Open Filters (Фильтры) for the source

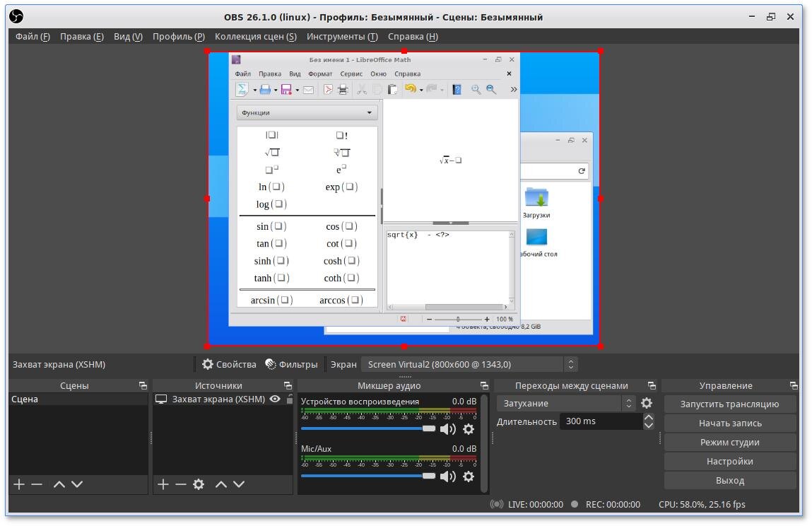point(292,364)
